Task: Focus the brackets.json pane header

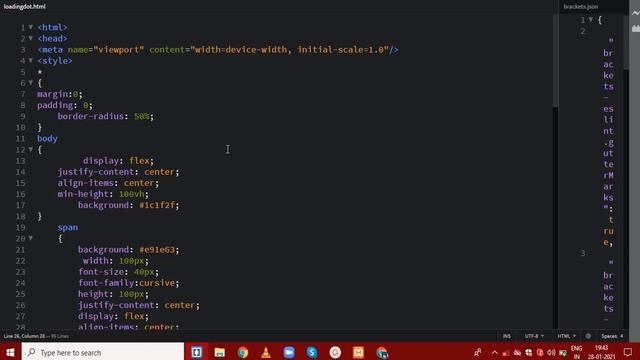Action: 580,7
